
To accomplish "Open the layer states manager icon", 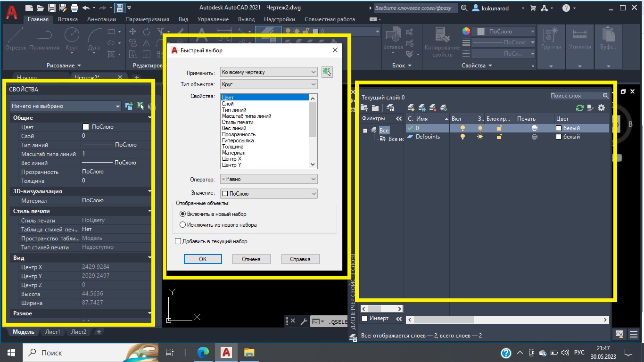I will (x=390, y=108).
